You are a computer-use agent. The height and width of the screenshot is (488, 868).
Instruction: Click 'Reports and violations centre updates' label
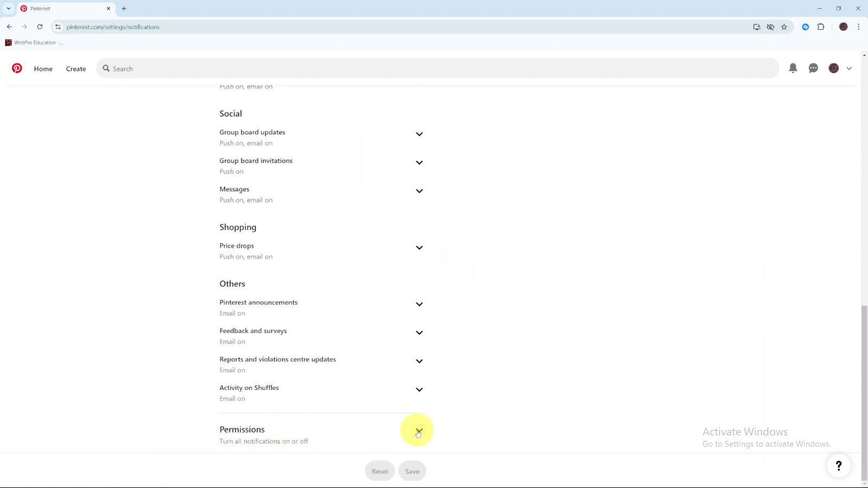click(x=278, y=359)
